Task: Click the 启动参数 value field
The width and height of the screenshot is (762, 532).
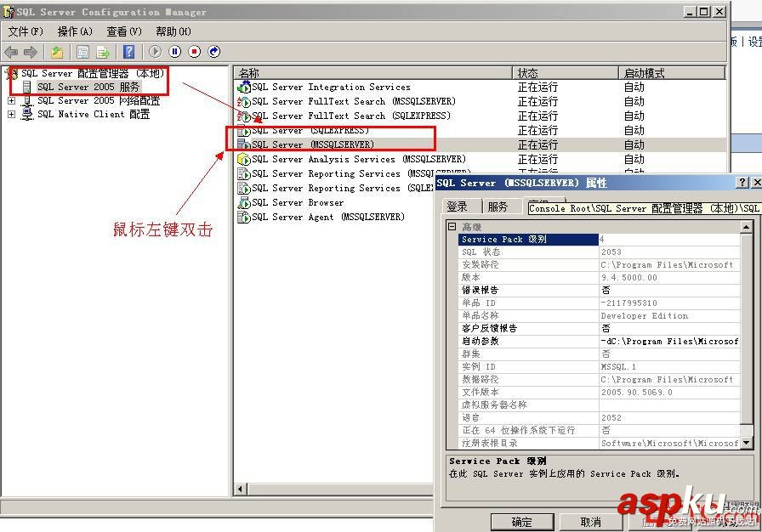Action: 669,342
